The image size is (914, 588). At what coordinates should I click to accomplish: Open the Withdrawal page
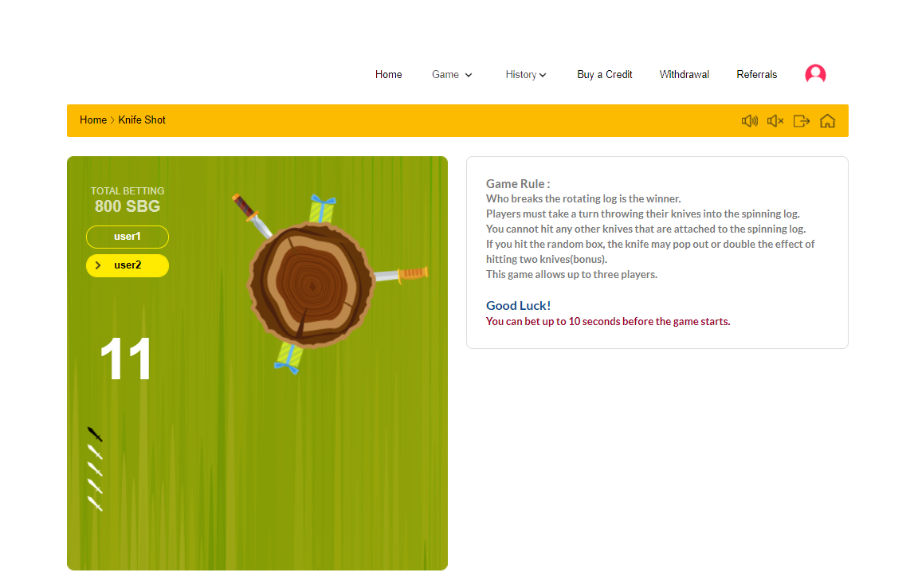pos(685,75)
